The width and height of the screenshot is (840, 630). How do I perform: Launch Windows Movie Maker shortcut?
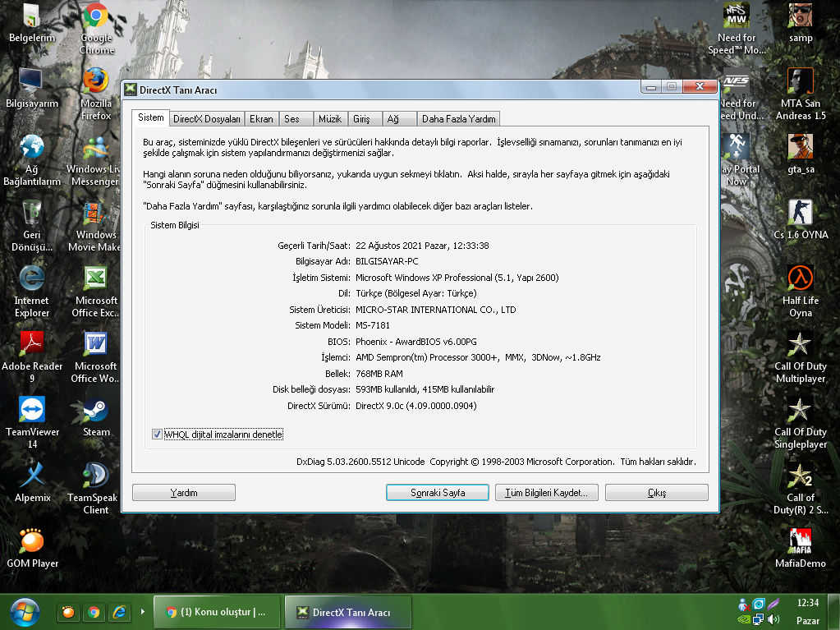click(95, 226)
